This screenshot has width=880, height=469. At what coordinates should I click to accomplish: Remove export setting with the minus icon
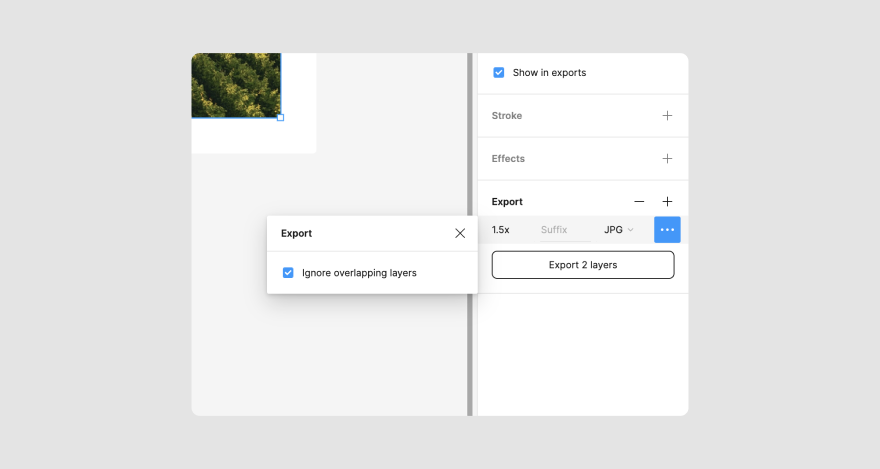639,201
